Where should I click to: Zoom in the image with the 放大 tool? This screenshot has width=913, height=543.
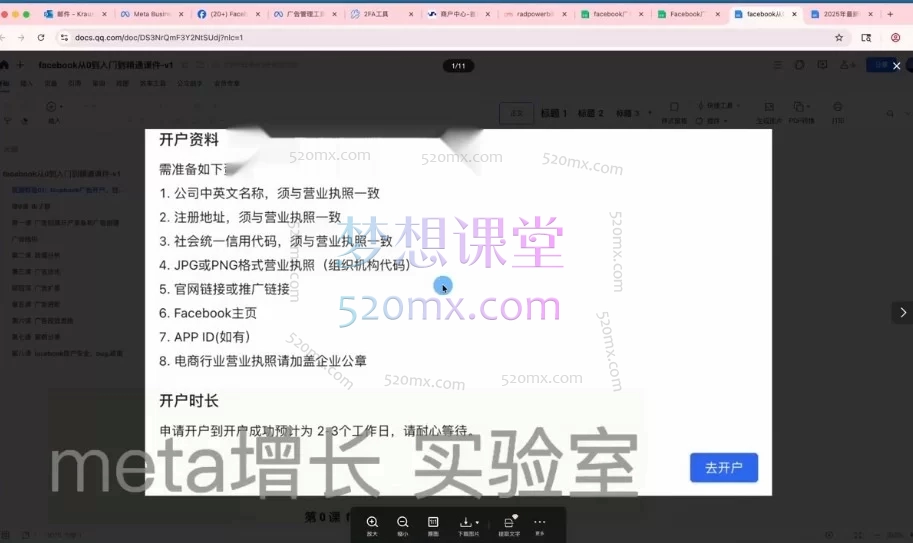[372, 525]
